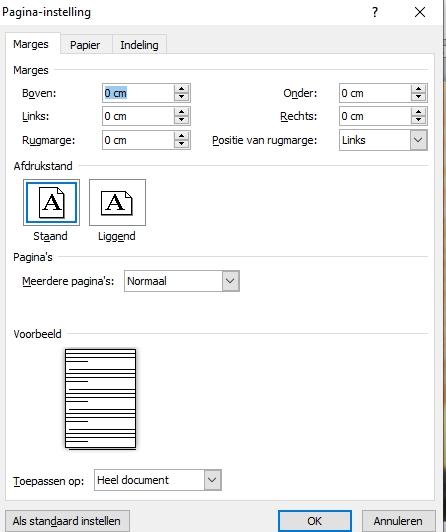Open the Positie van rugmarge dropdown
Viewport: 446px width, 532px height.
pos(418,140)
